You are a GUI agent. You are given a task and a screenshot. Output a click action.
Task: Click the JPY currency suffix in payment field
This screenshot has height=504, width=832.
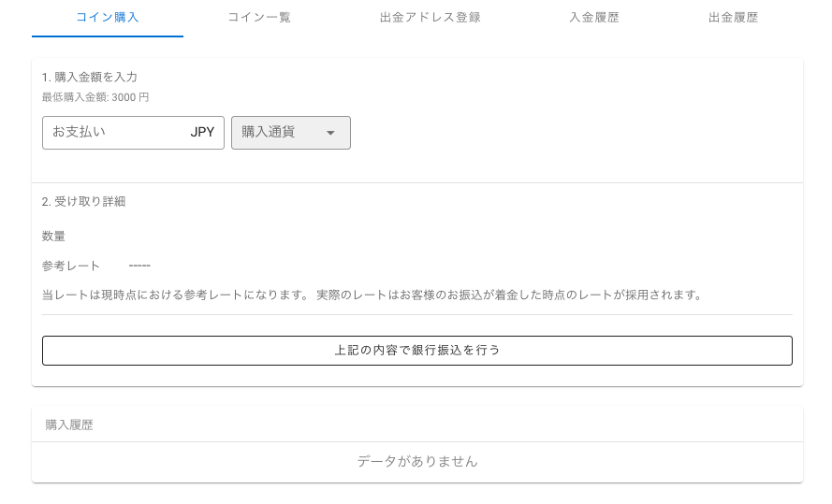(x=202, y=132)
